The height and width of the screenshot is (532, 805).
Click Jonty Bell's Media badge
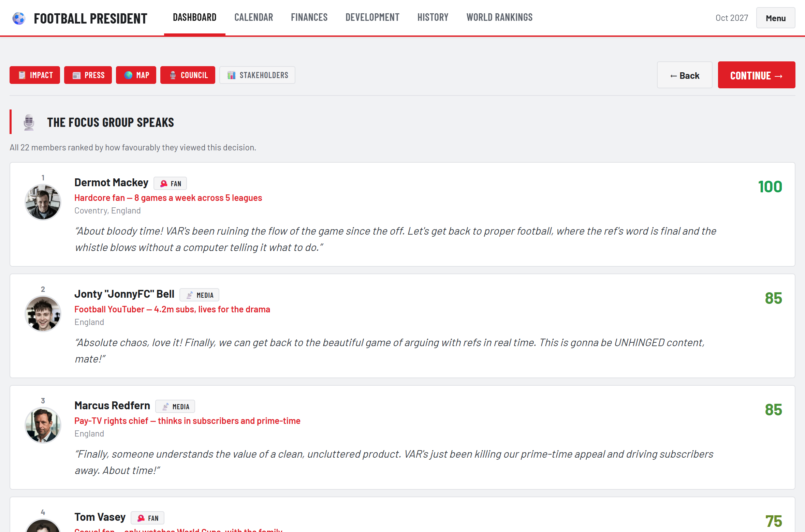click(200, 295)
